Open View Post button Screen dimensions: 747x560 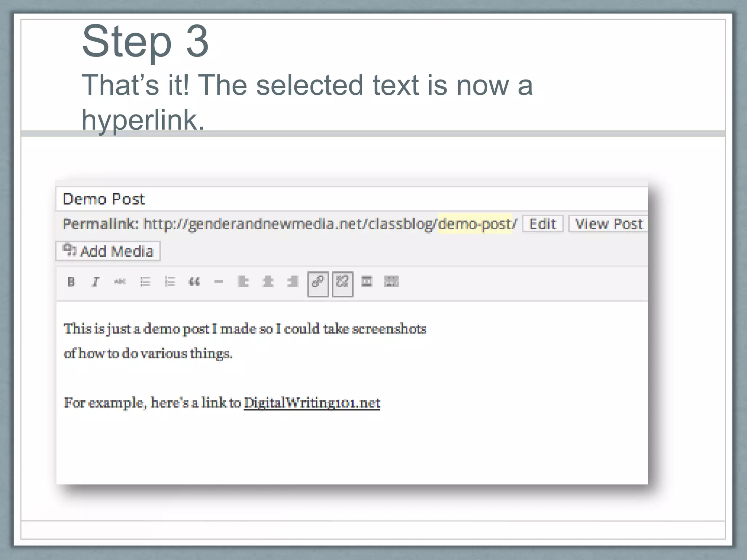point(608,224)
